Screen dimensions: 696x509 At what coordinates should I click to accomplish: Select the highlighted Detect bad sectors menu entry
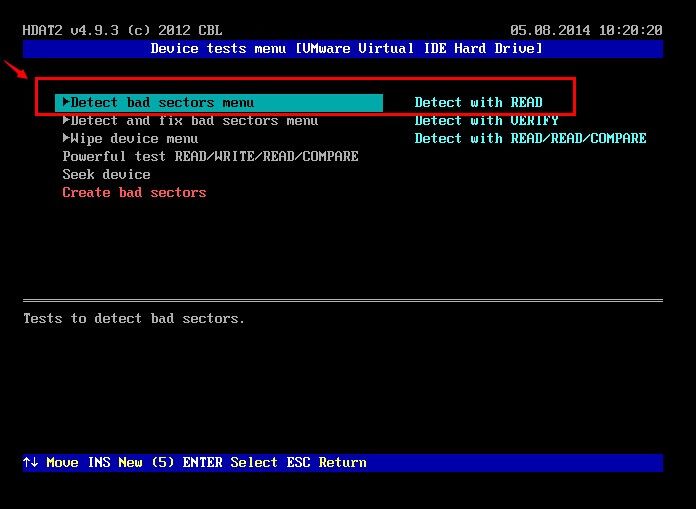[162, 102]
